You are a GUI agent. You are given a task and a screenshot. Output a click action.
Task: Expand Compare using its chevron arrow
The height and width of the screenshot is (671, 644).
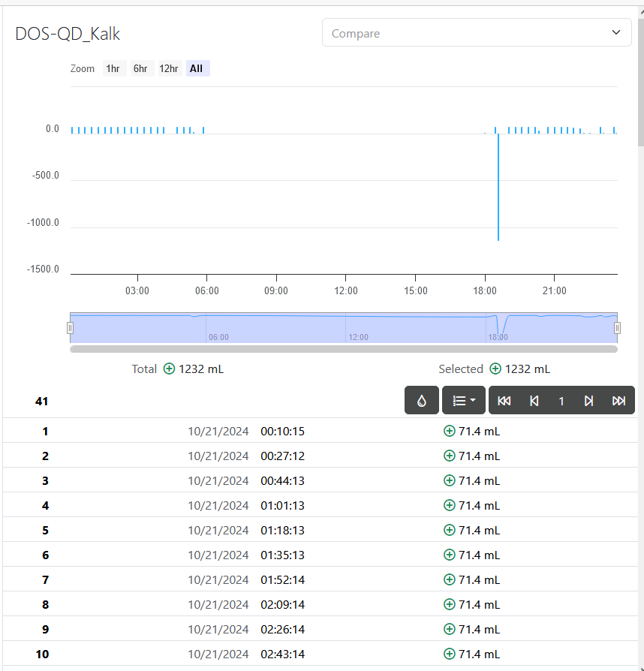(616, 32)
